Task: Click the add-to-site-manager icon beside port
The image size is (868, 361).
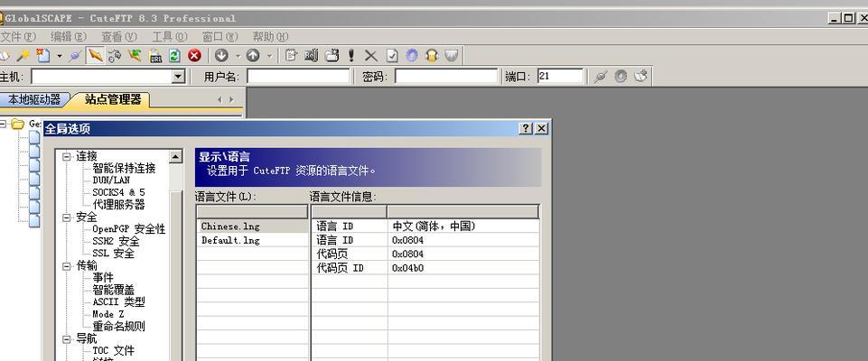Action: click(x=639, y=77)
